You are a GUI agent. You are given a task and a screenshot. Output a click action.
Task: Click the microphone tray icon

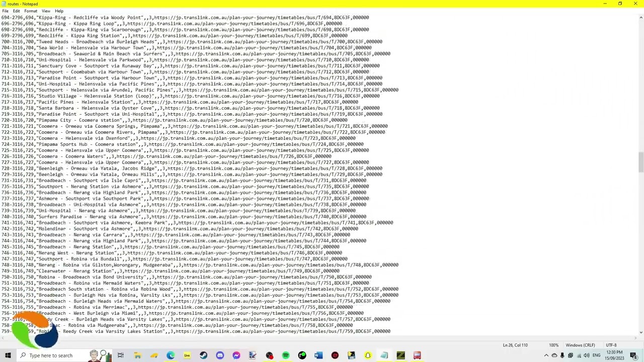click(562, 355)
